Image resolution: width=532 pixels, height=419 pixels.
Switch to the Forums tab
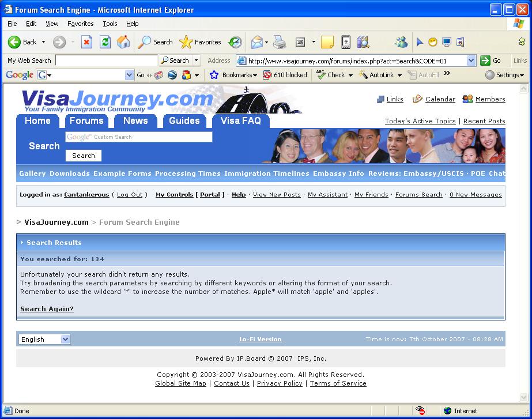pos(86,121)
